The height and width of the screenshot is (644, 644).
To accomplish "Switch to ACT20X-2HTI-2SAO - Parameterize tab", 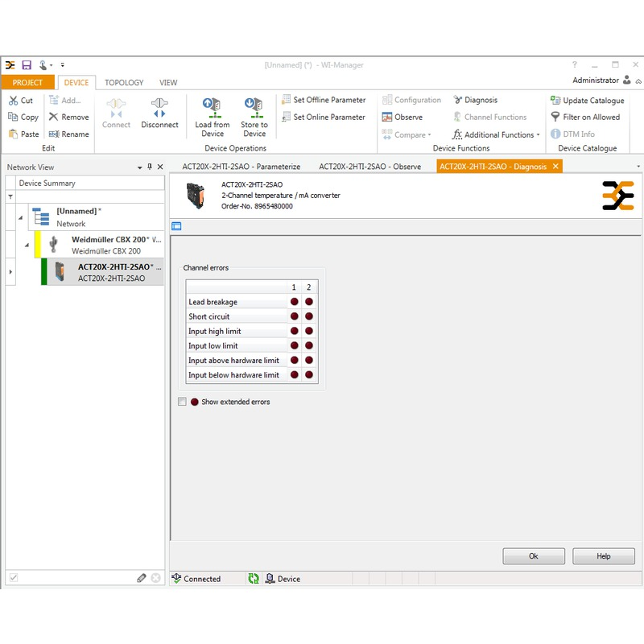I will click(x=241, y=167).
